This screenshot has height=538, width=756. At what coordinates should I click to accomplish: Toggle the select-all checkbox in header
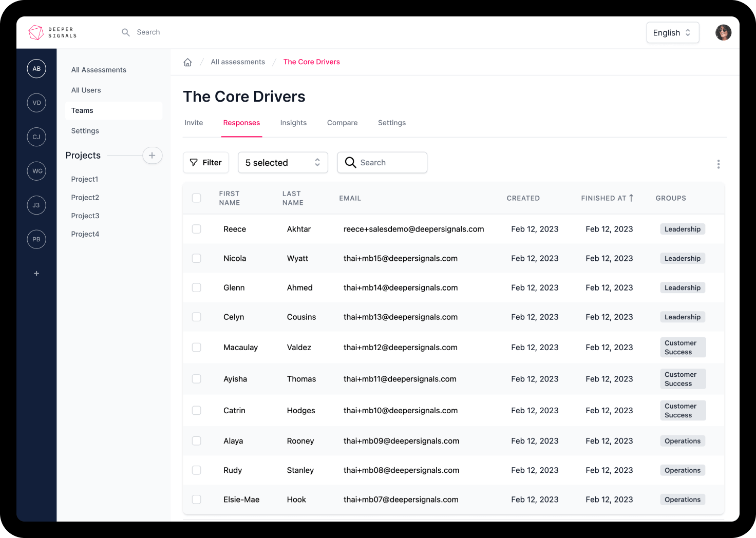196,198
